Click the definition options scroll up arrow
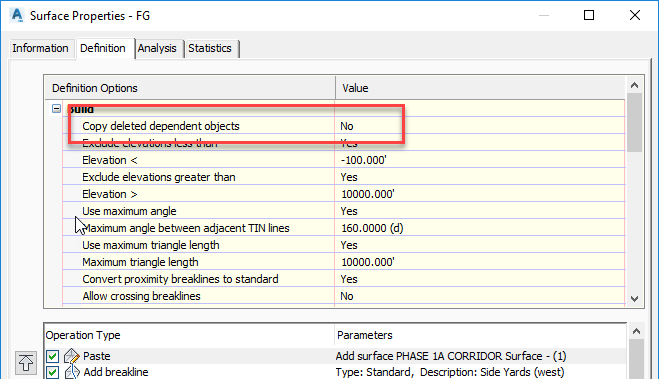The image size is (659, 379). [635, 85]
